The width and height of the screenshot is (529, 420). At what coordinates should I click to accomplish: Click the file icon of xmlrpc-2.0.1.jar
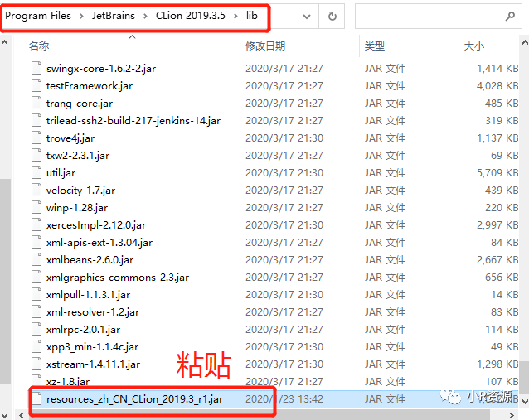(36, 329)
